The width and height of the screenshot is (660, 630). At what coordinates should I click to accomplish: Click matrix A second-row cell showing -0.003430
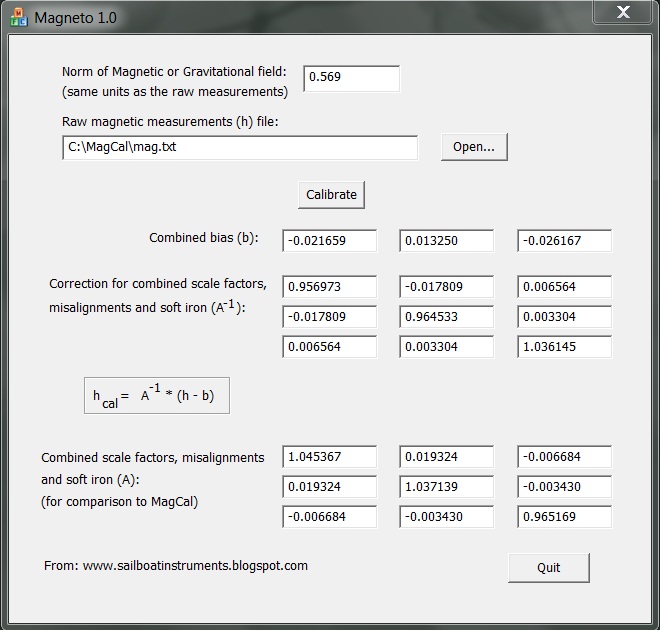click(564, 487)
